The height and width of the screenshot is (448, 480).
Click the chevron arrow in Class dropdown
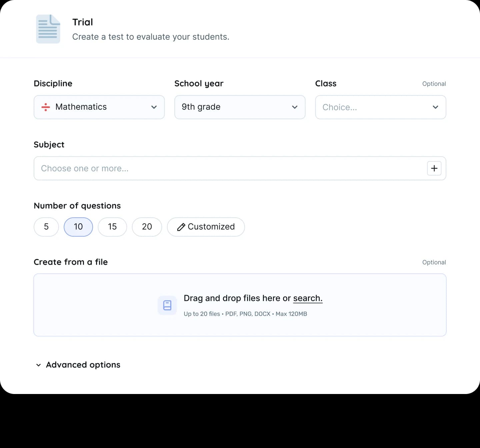(x=435, y=107)
